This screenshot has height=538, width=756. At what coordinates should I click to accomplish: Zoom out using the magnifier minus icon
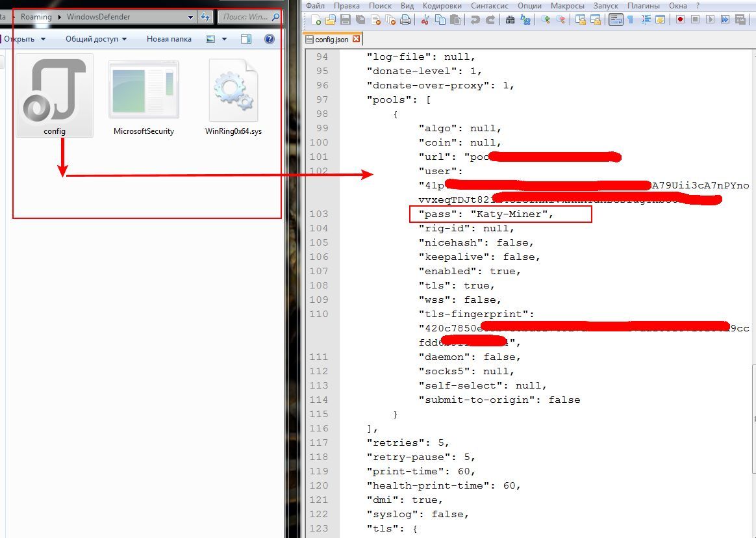[561, 19]
